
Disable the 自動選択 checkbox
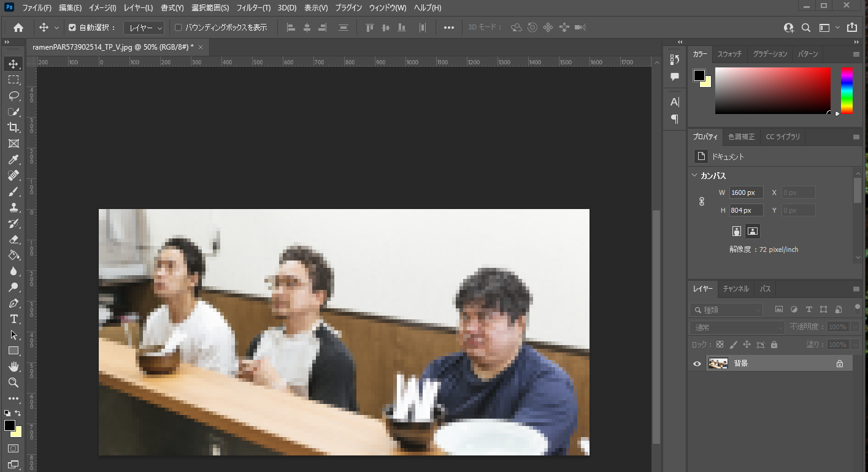pyautogui.click(x=72, y=28)
